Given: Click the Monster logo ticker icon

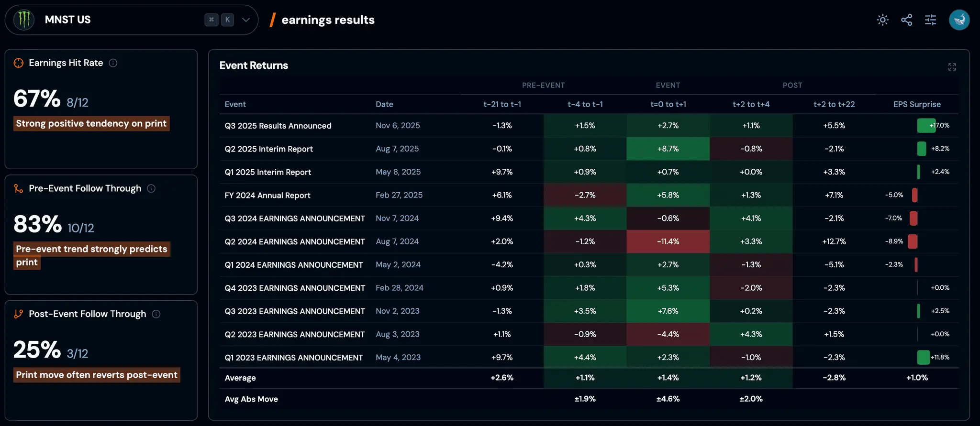Looking at the screenshot, I should click(x=23, y=20).
